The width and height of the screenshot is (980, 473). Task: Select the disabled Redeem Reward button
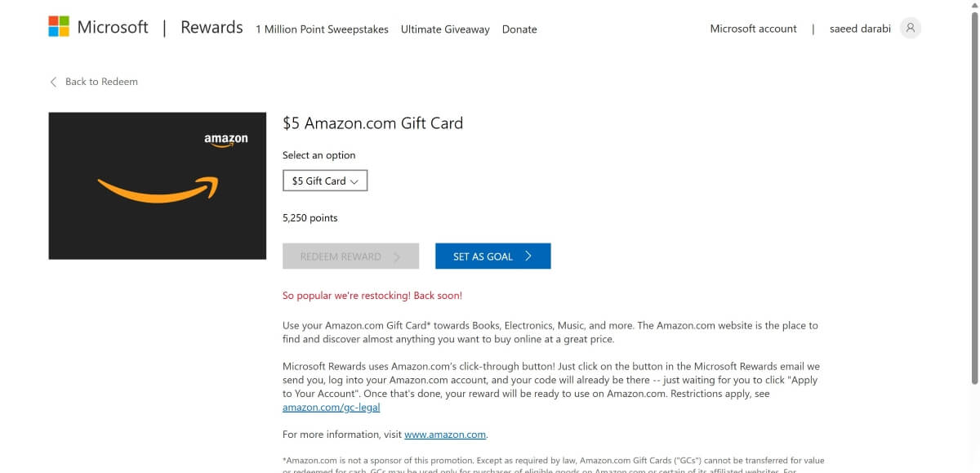coord(351,256)
